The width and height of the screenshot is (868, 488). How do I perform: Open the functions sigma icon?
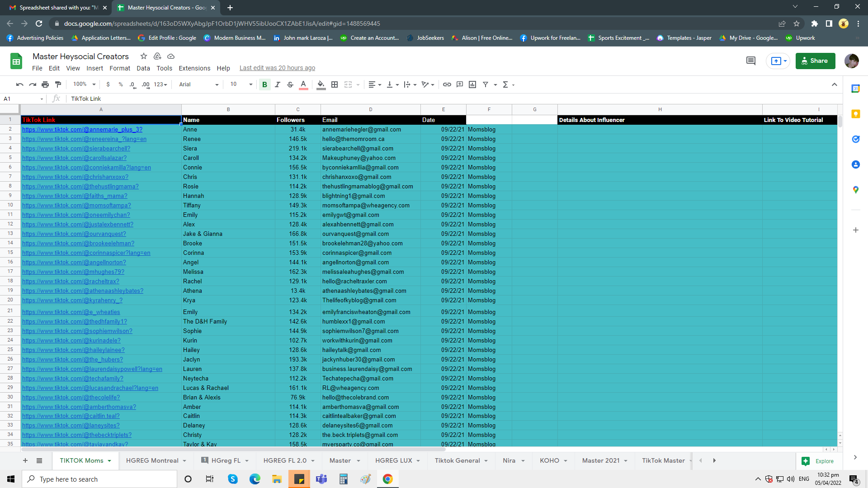pos(505,84)
